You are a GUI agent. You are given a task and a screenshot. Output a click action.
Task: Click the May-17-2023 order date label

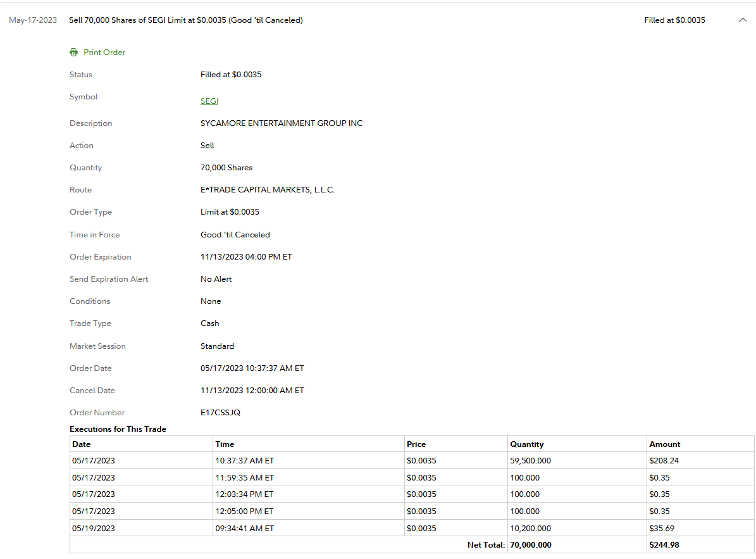(x=33, y=20)
